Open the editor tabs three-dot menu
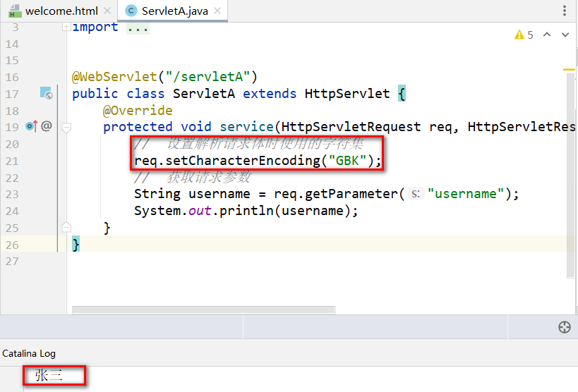578x392 pixels. pos(564,11)
